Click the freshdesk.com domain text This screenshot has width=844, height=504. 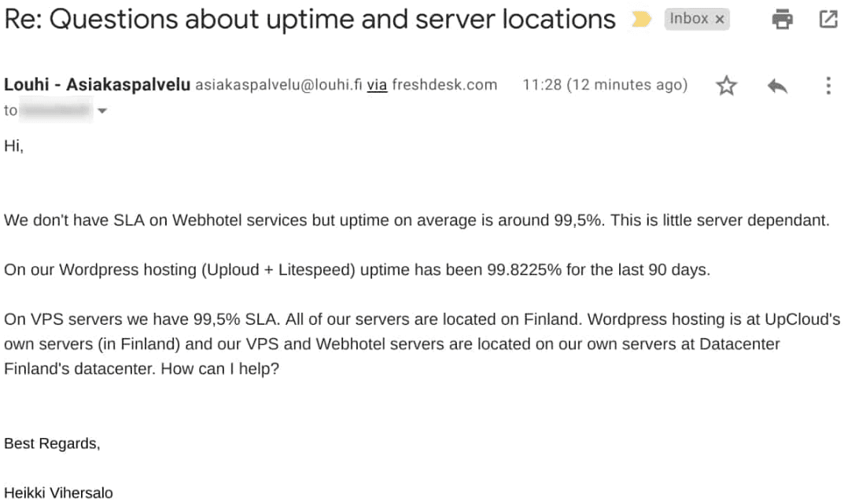[444, 85]
